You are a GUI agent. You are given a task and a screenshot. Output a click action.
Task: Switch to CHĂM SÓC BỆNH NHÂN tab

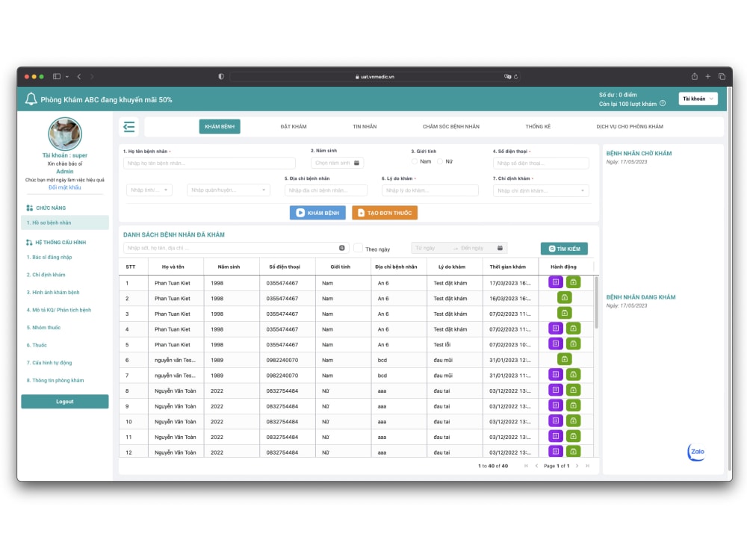click(450, 127)
